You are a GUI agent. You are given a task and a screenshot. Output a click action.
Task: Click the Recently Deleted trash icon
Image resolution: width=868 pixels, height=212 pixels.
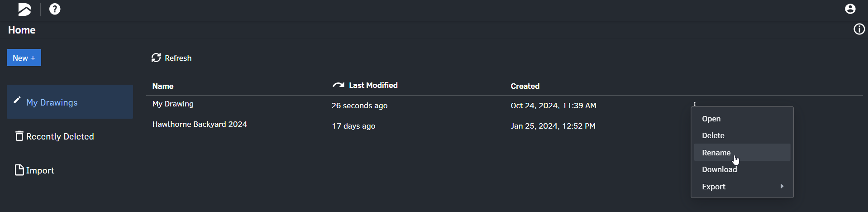coord(19,136)
